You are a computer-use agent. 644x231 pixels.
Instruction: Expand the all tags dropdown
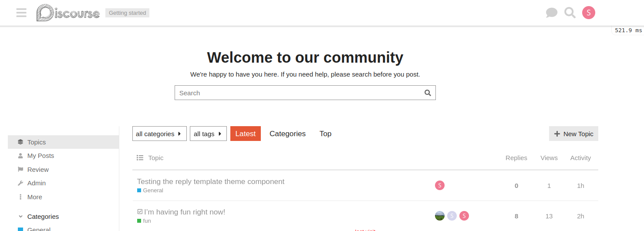(x=208, y=134)
